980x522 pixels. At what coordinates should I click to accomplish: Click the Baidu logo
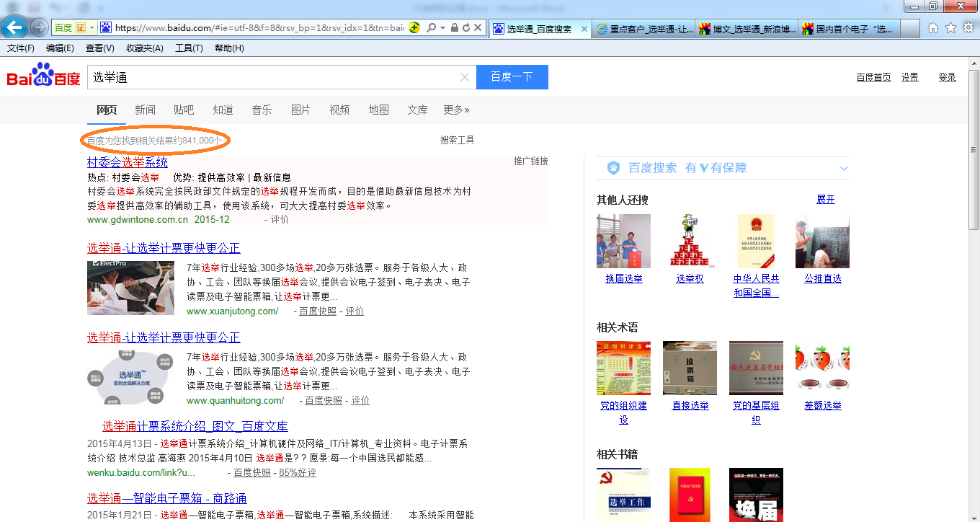(x=43, y=75)
